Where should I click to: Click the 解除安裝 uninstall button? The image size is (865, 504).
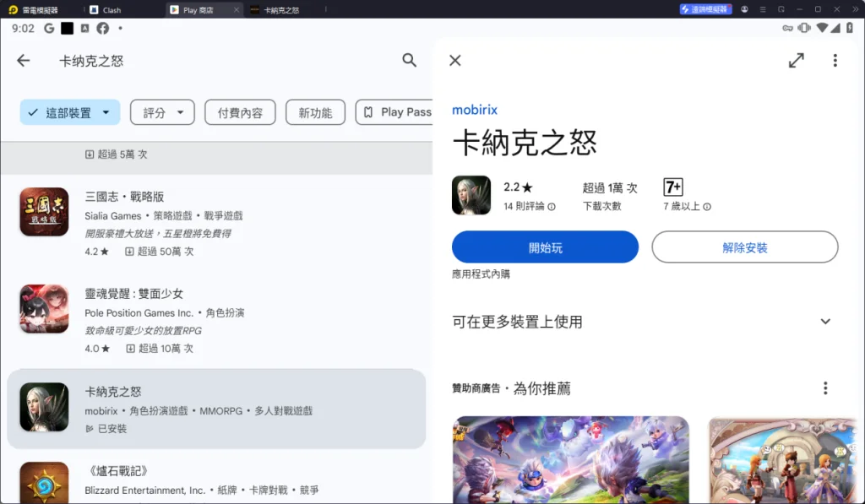click(745, 247)
